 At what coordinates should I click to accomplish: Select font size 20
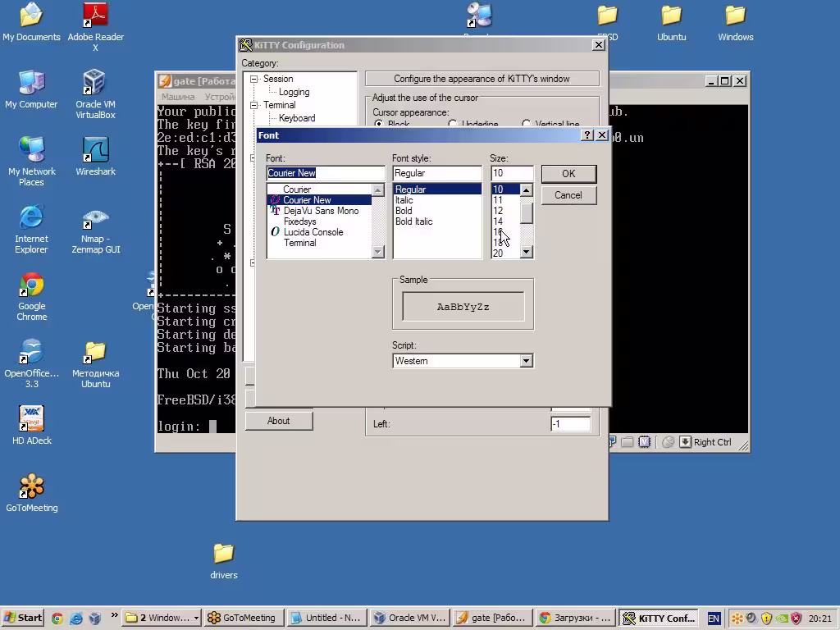pos(505,253)
